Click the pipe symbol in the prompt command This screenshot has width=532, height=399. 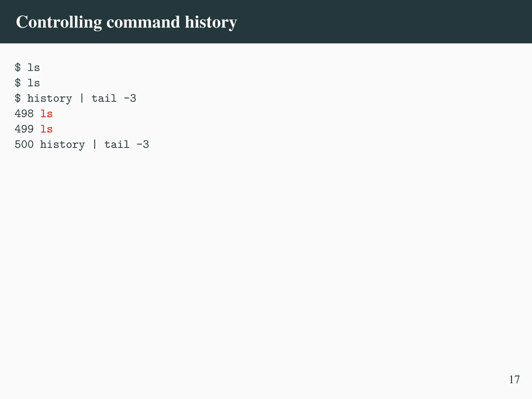(x=82, y=98)
